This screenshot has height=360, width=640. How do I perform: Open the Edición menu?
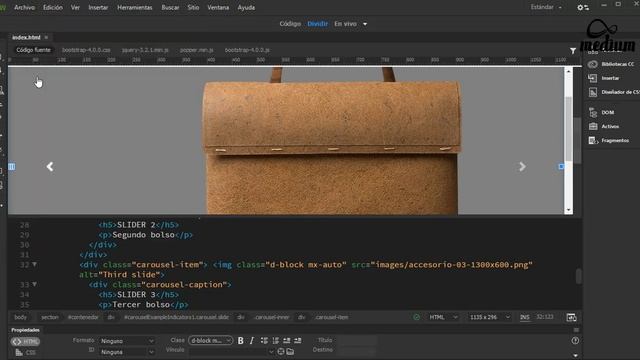tap(53, 7)
